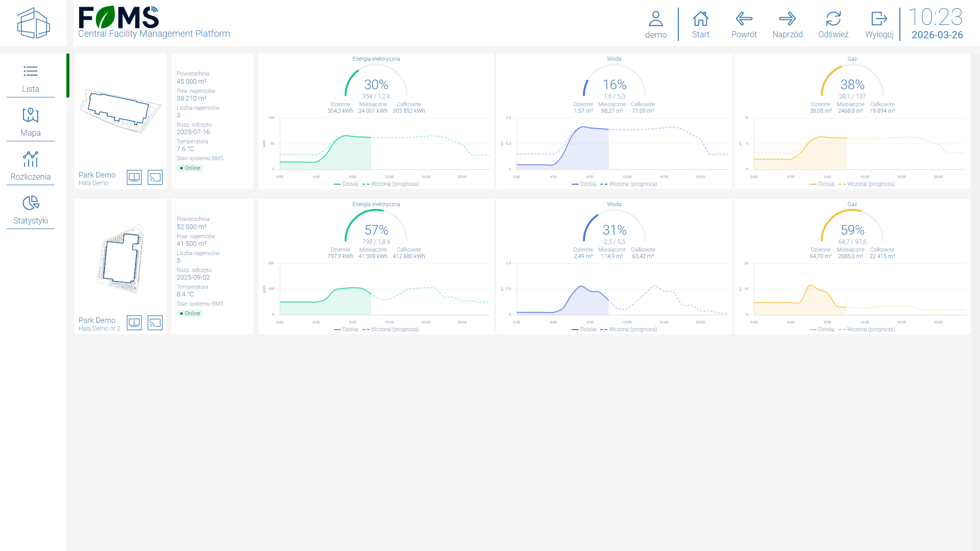Screen dimensions: 980x551
Task: Click cast screen icon for Hala Demo nr 2
Action: [x=155, y=323]
